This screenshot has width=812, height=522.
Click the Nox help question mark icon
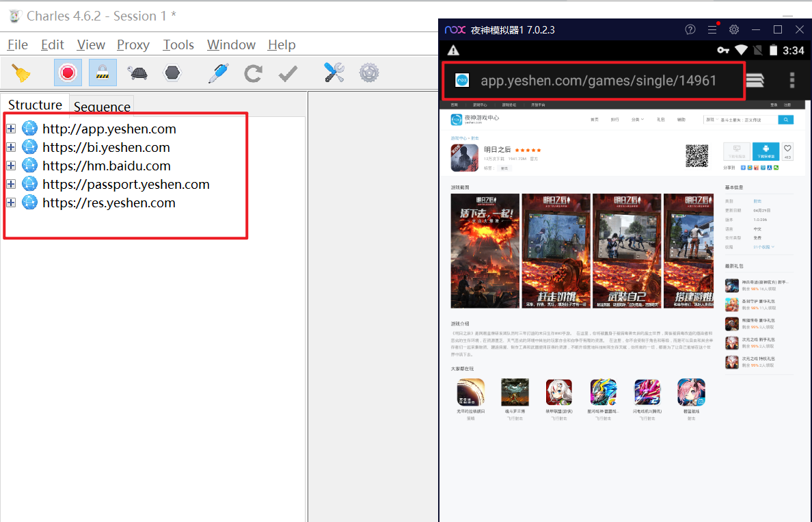690,29
